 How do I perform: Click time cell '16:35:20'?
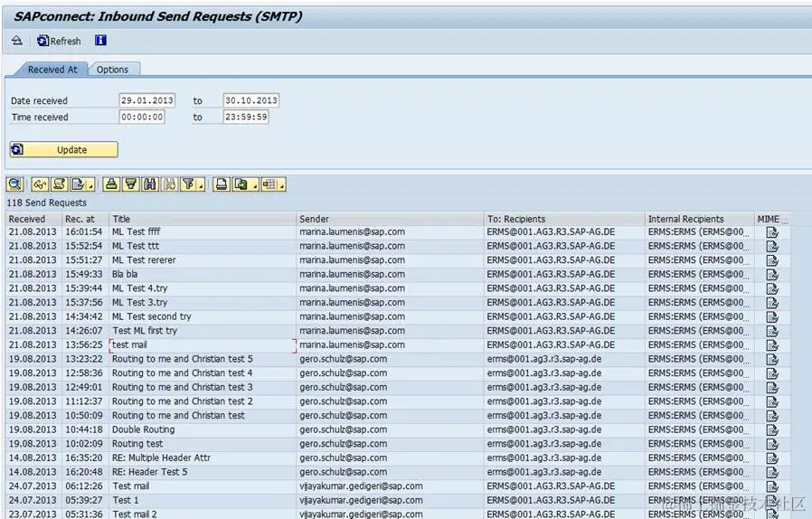[x=83, y=458]
